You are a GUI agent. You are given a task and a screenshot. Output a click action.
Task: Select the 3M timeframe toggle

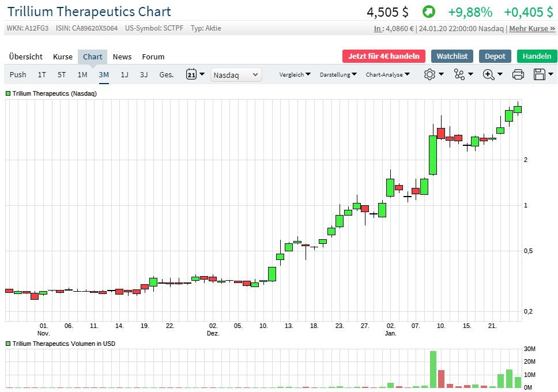103,74
